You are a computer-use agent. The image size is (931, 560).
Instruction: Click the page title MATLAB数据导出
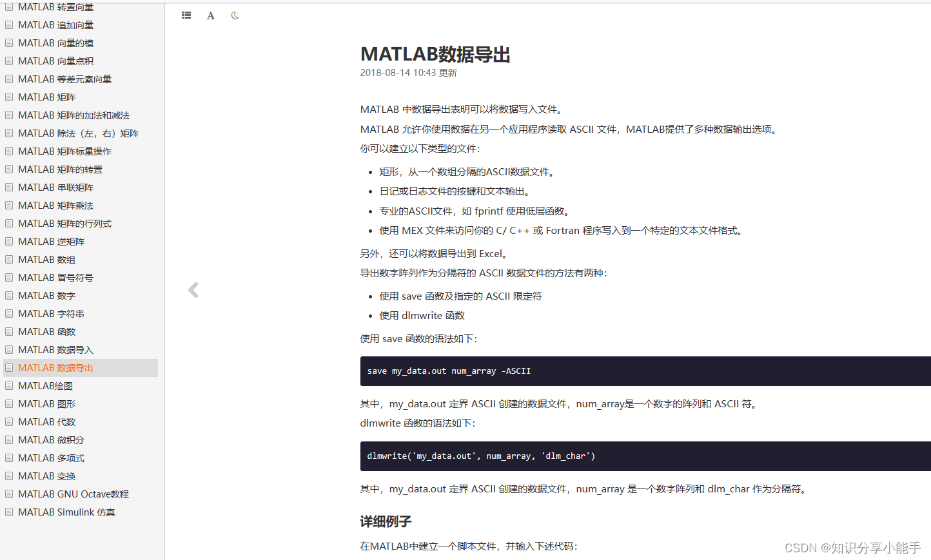point(435,55)
